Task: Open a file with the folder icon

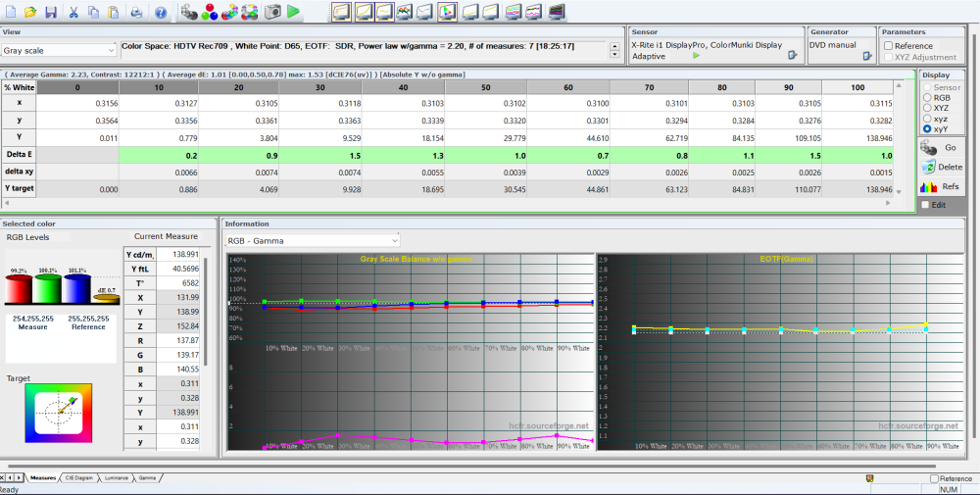Action: [x=30, y=12]
